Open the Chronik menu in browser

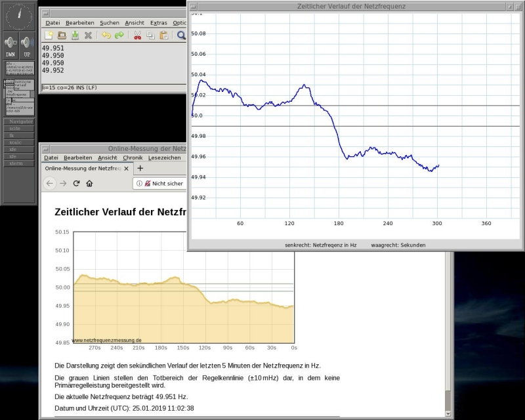click(133, 157)
